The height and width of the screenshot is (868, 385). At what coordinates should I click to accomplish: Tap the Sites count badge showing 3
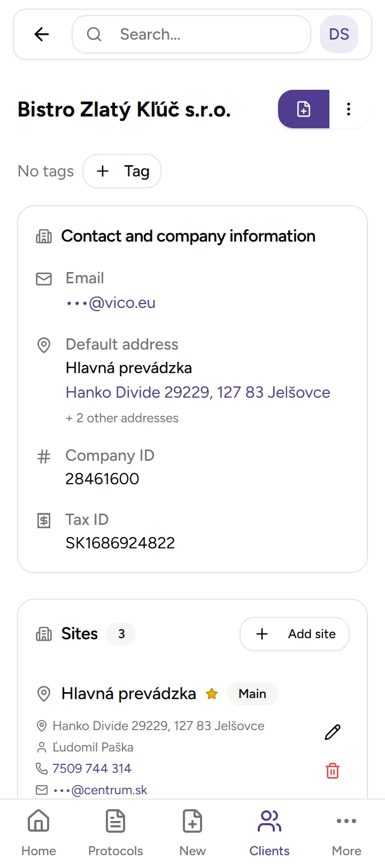(x=121, y=633)
